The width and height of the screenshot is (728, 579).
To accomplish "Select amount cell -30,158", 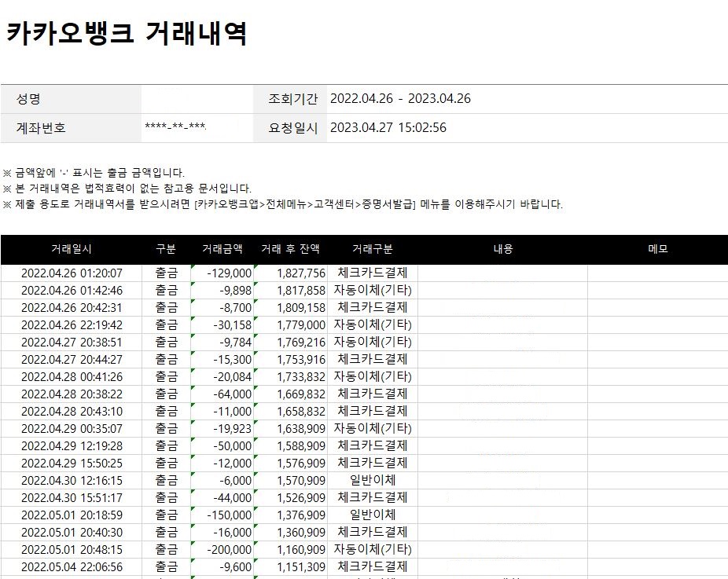I will coord(222,325).
